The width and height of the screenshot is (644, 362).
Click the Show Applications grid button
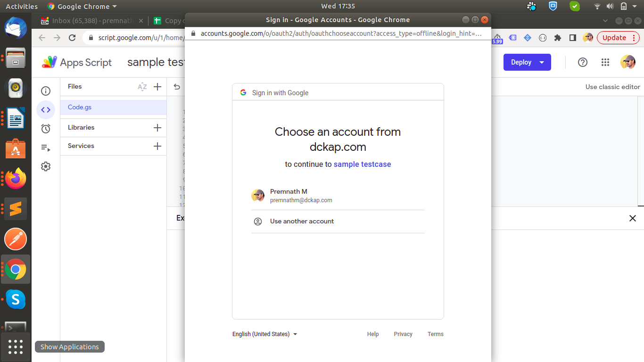pyautogui.click(x=16, y=347)
